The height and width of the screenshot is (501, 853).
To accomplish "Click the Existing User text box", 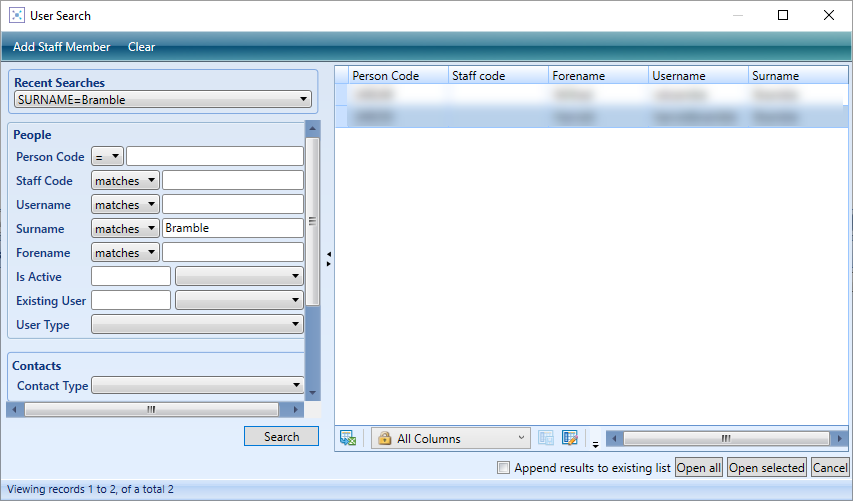I will 131,300.
